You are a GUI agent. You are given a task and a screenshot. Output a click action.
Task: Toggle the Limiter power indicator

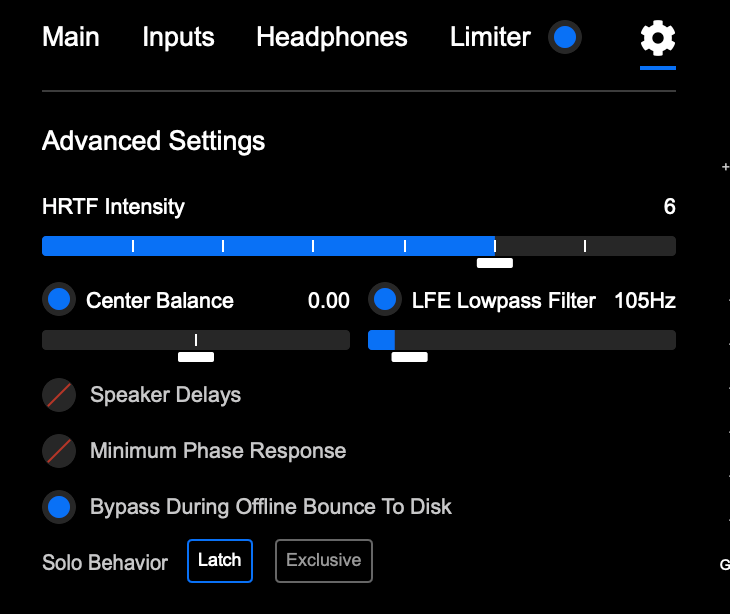coord(565,38)
